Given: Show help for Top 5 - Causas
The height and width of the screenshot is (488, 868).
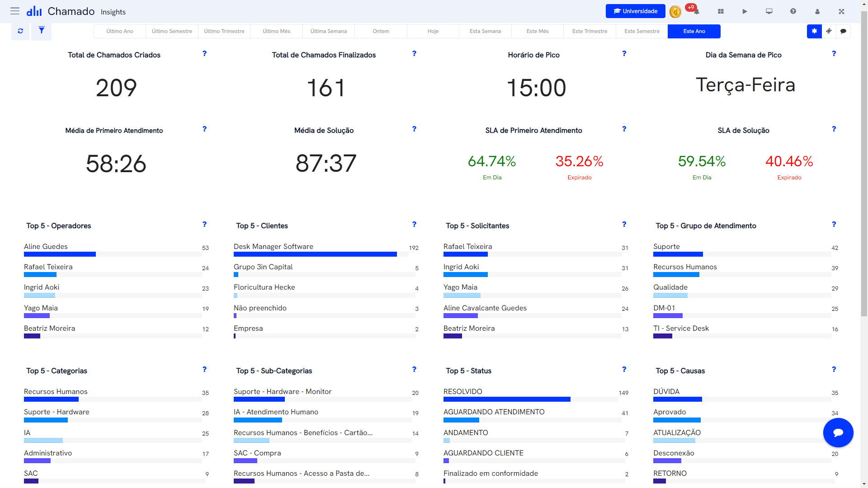Looking at the screenshot, I should (834, 369).
